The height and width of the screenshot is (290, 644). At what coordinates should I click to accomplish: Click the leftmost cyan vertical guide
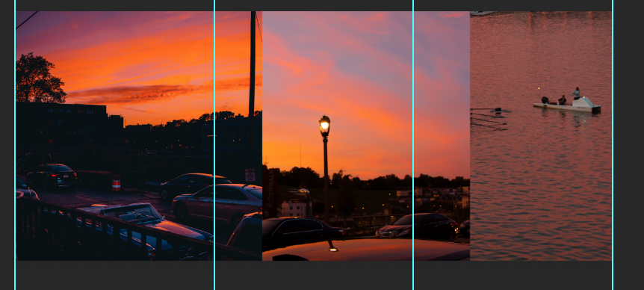pos(15,145)
